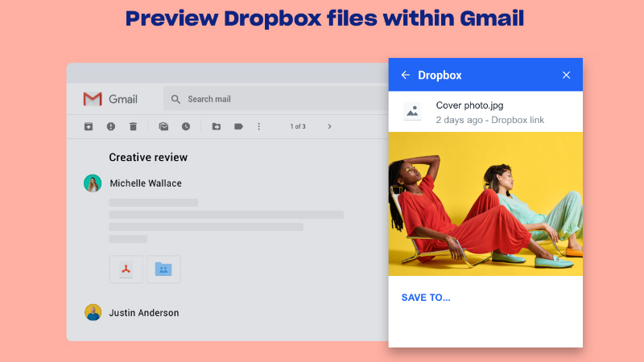Click the sender name Michelle Wallace
The image size is (644, 362).
click(146, 183)
